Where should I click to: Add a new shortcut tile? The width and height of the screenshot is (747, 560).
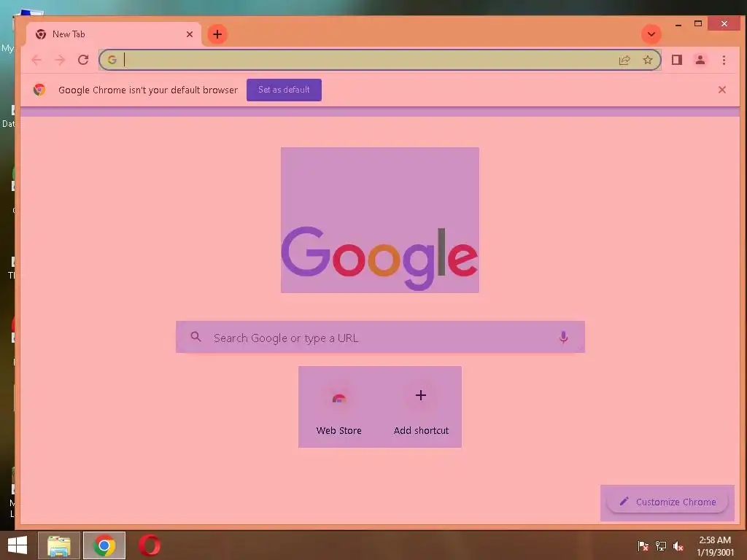click(421, 408)
